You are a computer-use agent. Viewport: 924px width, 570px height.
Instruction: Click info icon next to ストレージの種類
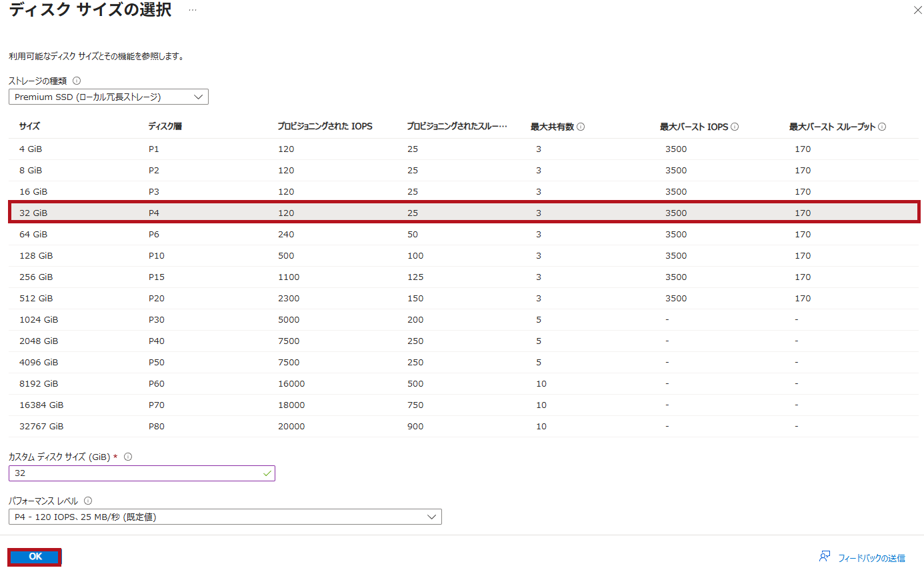pos(77,81)
